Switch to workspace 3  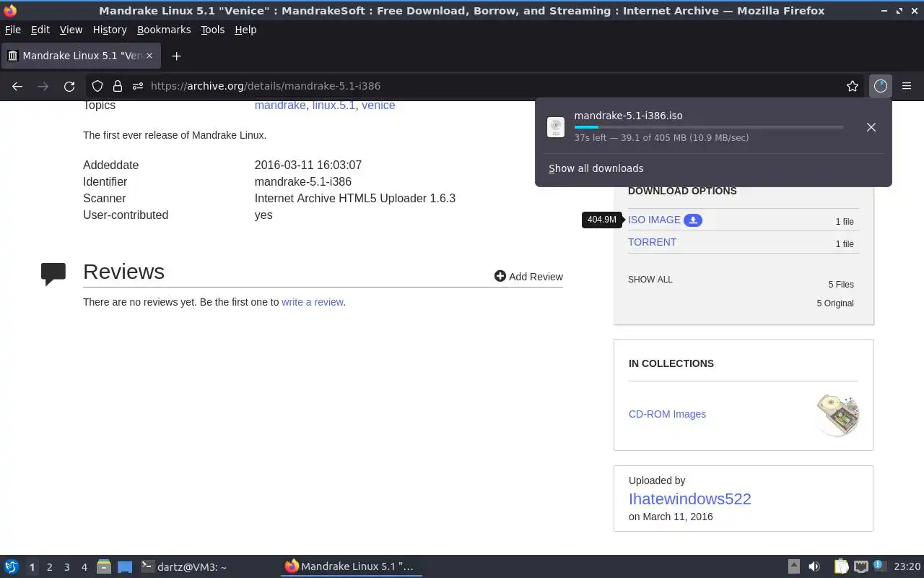(66, 567)
